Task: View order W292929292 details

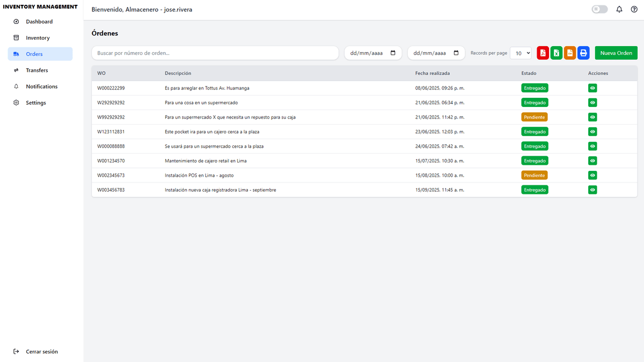Action: (x=592, y=103)
